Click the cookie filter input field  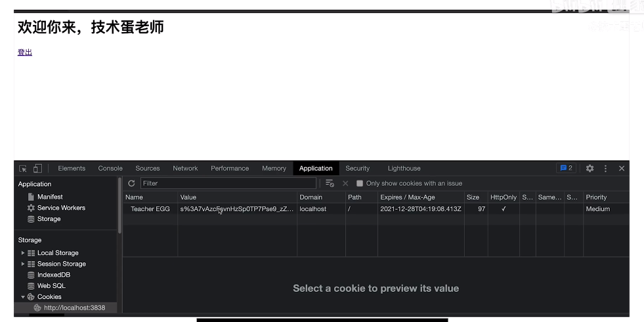click(x=228, y=184)
